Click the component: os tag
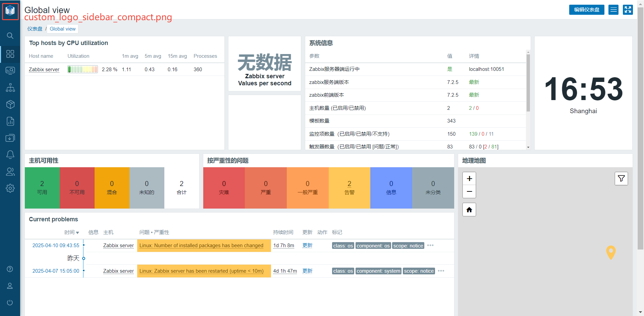This screenshot has height=316, width=644. click(373, 245)
